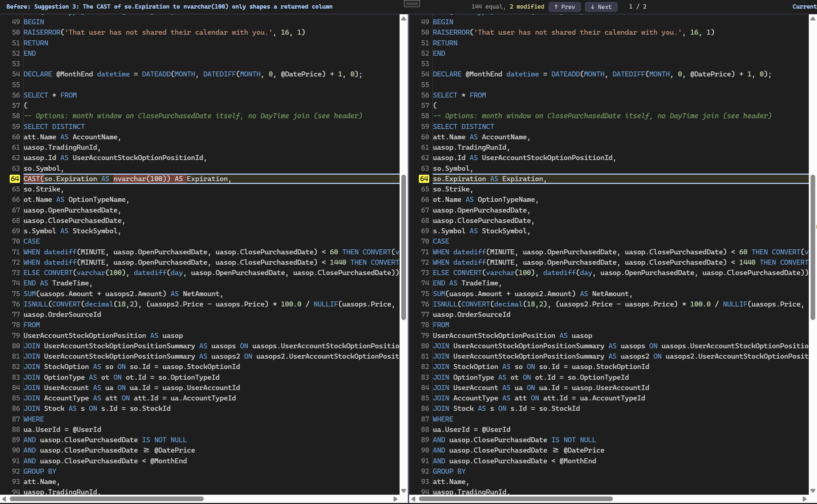Jump to next difference with Next button
This screenshot has height=504, width=817.
pos(601,7)
